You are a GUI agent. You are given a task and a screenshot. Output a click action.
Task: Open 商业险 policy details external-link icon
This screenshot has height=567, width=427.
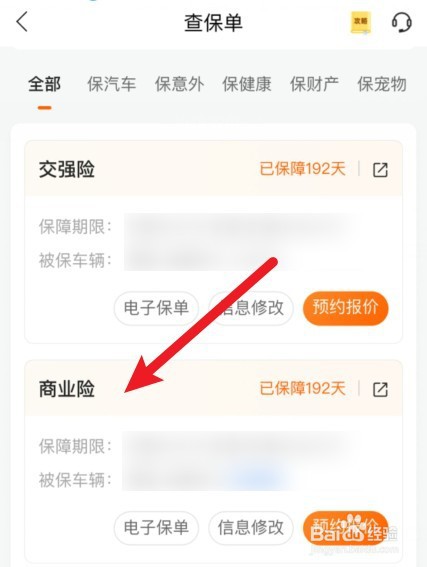pos(380,389)
